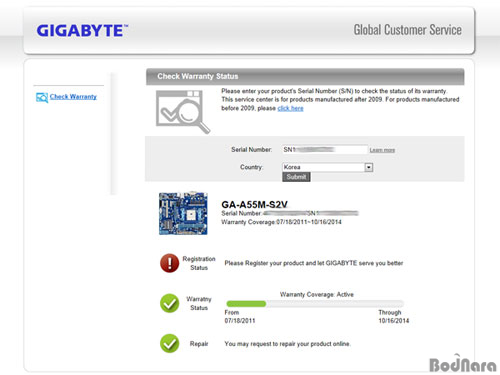Image resolution: width=500 pixels, height=375 pixels.
Task: Select the GA-A55M-S2V product name text
Action: [254, 204]
